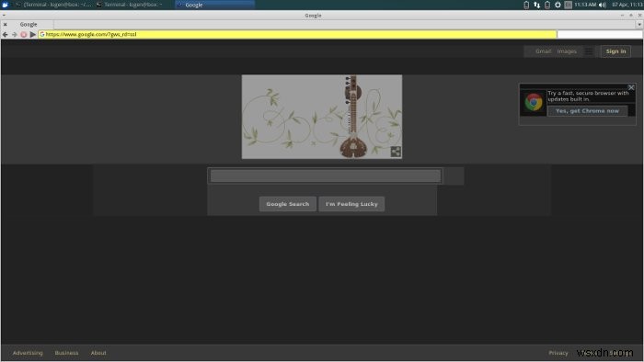This screenshot has width=644, height=362.
Task: Stop loading with the red stop icon
Action: [x=23, y=34]
